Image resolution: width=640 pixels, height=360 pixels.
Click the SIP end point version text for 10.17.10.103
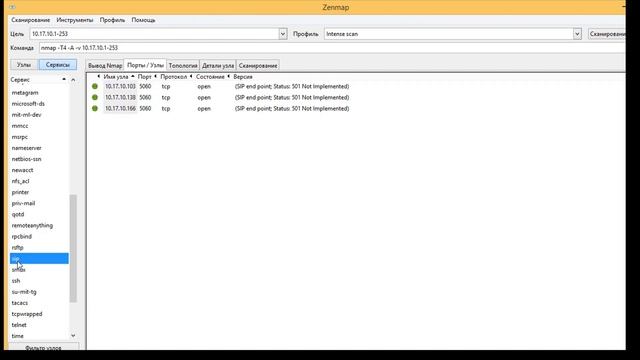pyautogui.click(x=292, y=87)
